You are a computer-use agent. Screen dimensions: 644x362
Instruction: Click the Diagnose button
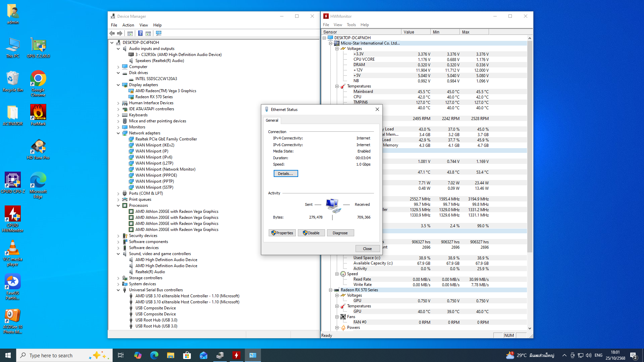[x=340, y=233]
